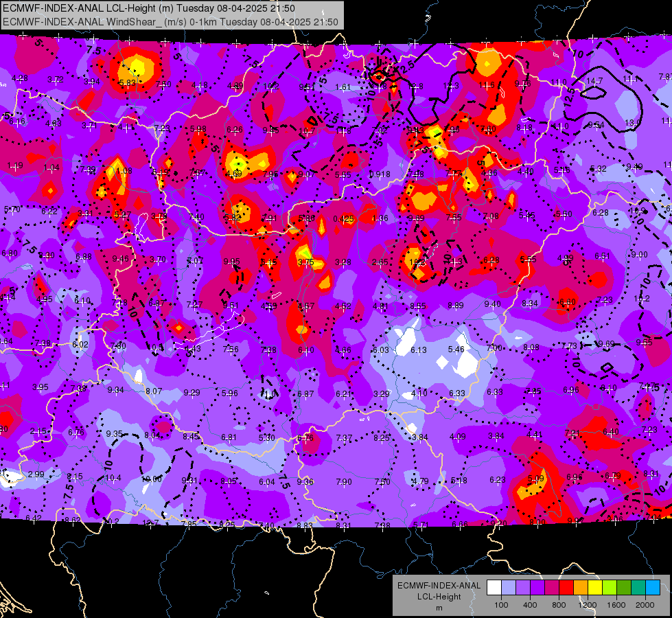672x618 pixels.
Task: Click the map value 5.83
Action: tap(127, 83)
